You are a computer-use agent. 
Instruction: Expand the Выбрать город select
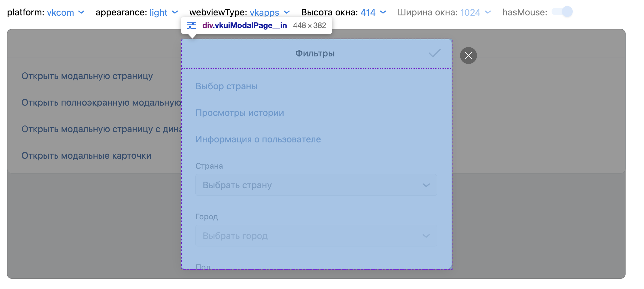coord(316,236)
